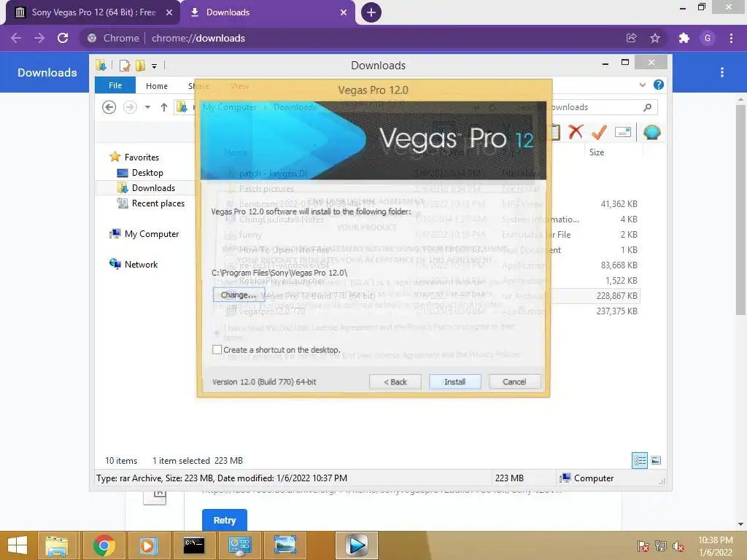The height and width of the screenshot is (560, 747).
Task: Open a new Chrome tab
Action: (x=371, y=12)
